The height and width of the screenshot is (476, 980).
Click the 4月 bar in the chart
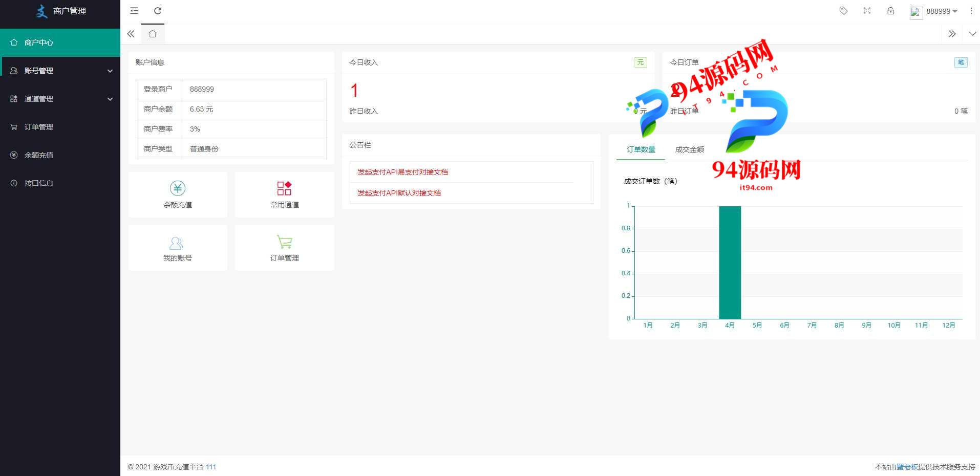[x=730, y=263]
